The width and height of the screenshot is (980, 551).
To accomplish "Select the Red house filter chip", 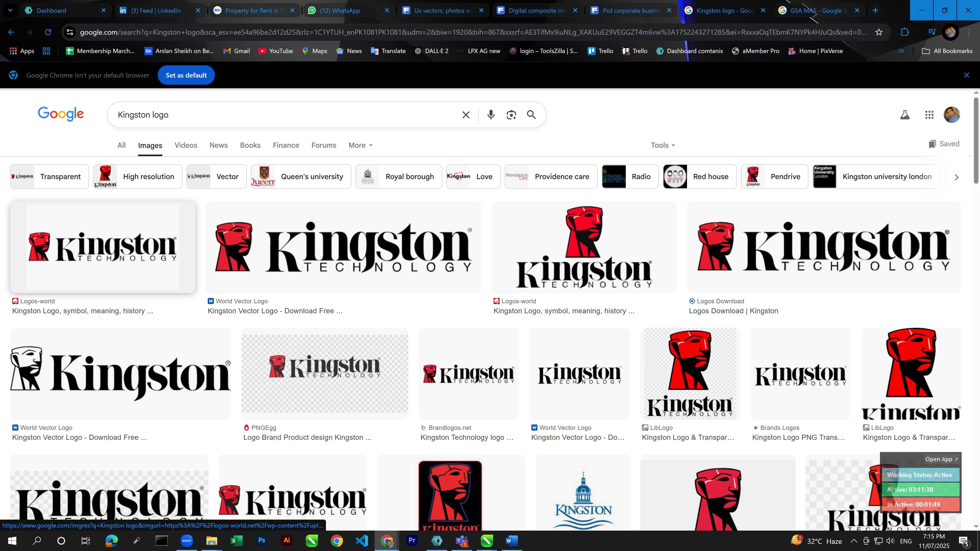I will [x=700, y=177].
